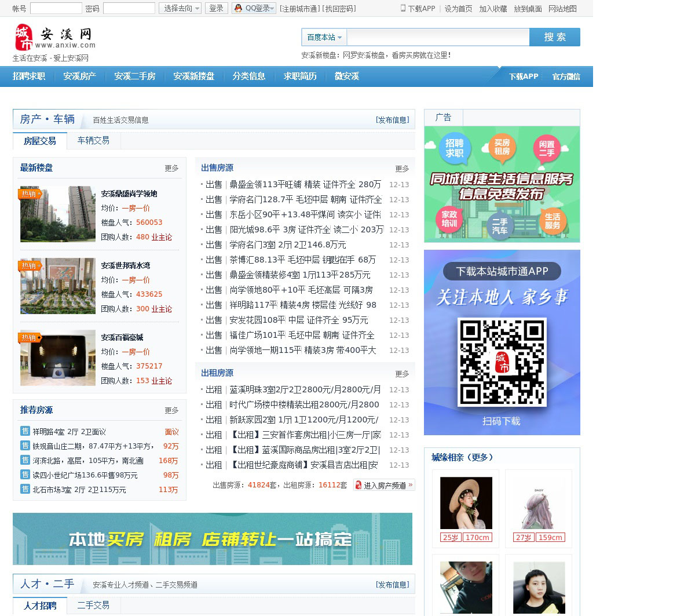The height and width of the screenshot is (616, 695).
Task: Open the 安溪世邦清水湾 property thumbnail
Action: (x=57, y=286)
